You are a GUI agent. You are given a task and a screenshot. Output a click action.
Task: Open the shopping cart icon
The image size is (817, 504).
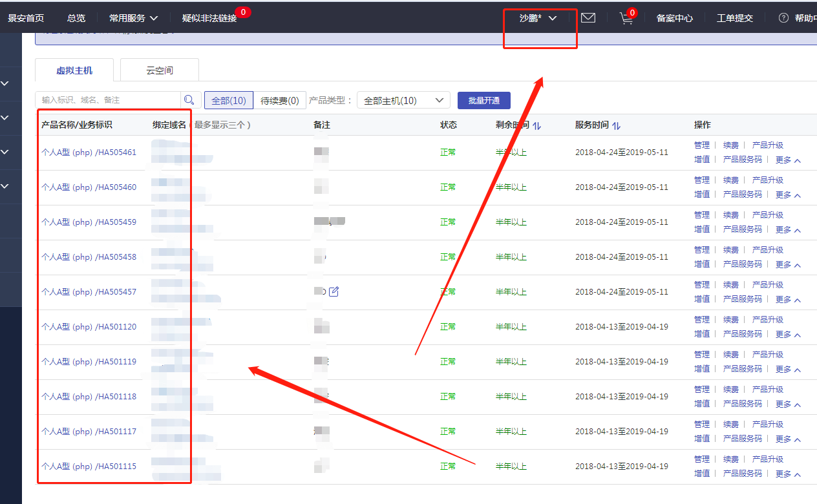(626, 19)
